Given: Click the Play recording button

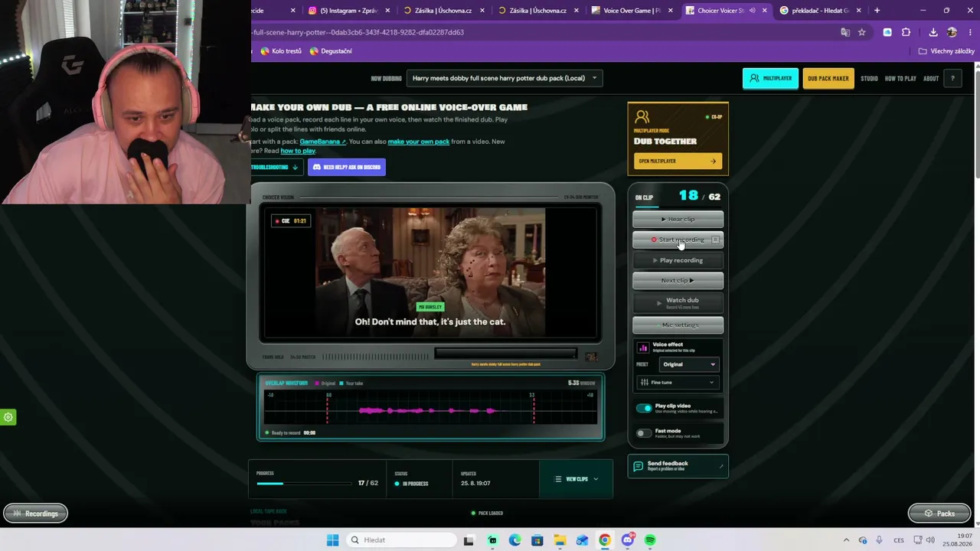Looking at the screenshot, I should click(x=678, y=260).
